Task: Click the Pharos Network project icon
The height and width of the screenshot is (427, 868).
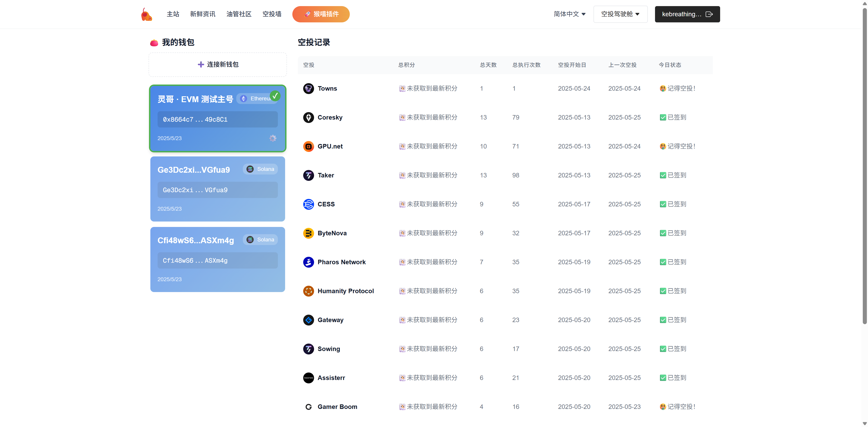Action: (x=308, y=262)
